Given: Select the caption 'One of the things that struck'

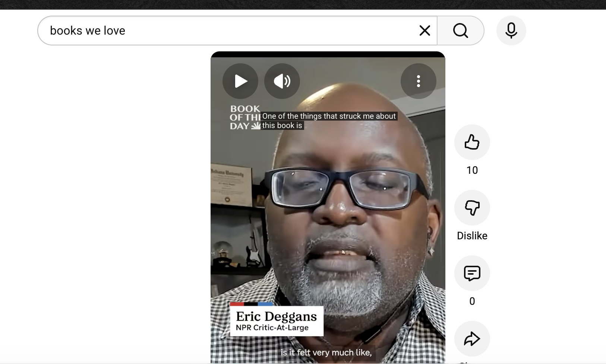Looking at the screenshot, I should click(x=329, y=116).
